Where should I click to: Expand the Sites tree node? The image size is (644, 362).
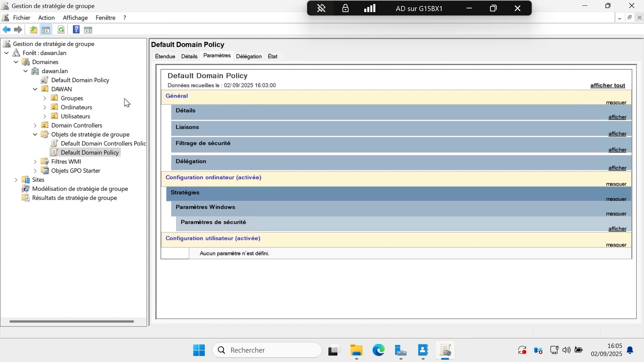click(x=16, y=180)
